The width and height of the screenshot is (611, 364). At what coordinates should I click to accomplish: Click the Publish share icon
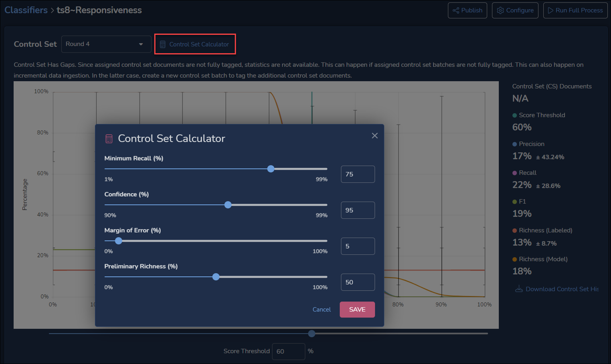(x=456, y=10)
